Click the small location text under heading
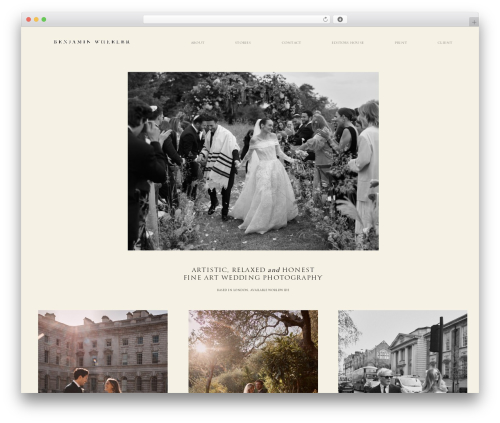 point(253,290)
